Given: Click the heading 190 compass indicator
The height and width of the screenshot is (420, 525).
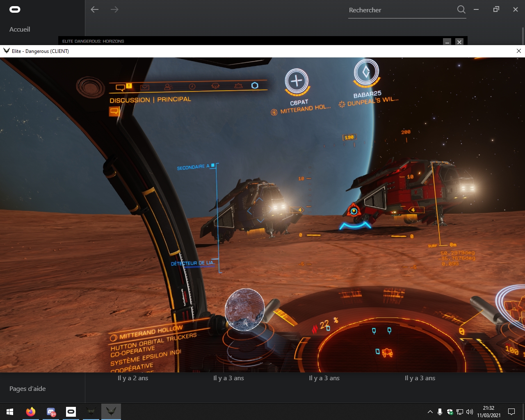Looking at the screenshot, I should pyautogui.click(x=349, y=137).
